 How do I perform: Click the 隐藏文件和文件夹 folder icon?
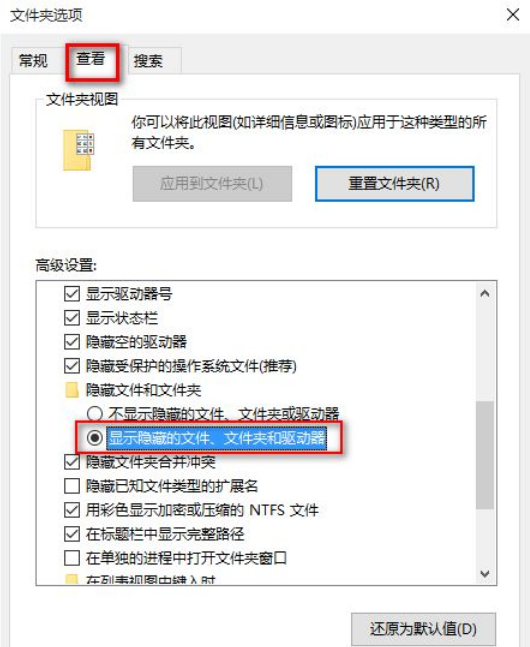coord(72,390)
